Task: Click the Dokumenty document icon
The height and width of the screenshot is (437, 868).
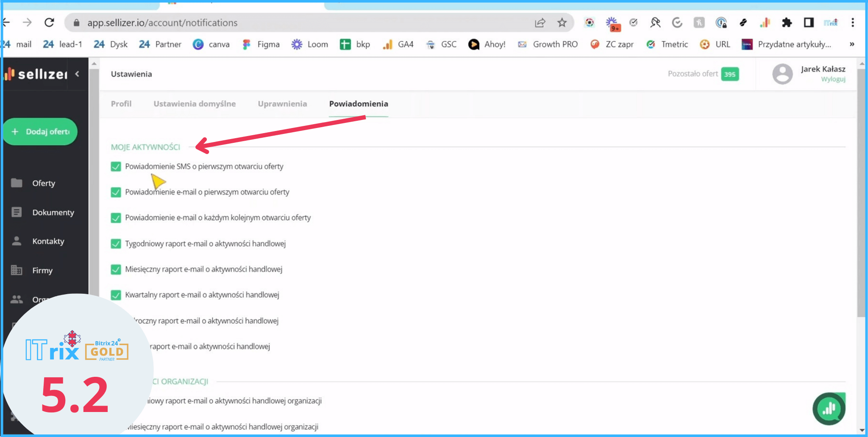Action: 17,212
